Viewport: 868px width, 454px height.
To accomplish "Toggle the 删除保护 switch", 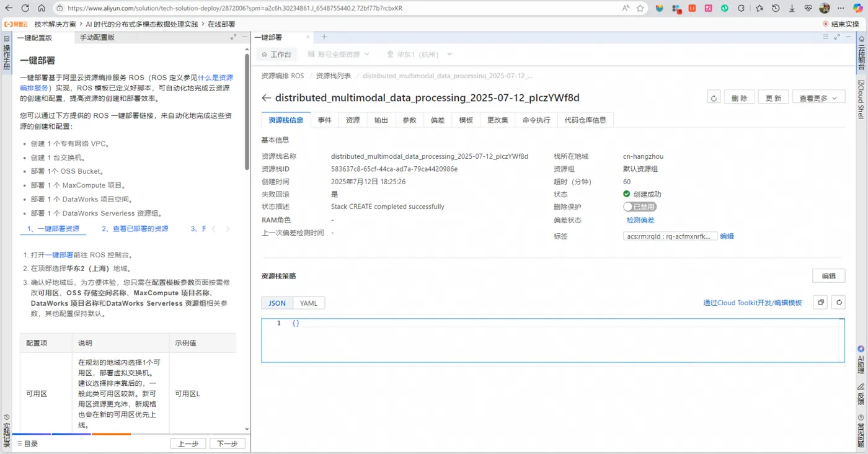I will tap(640, 207).
